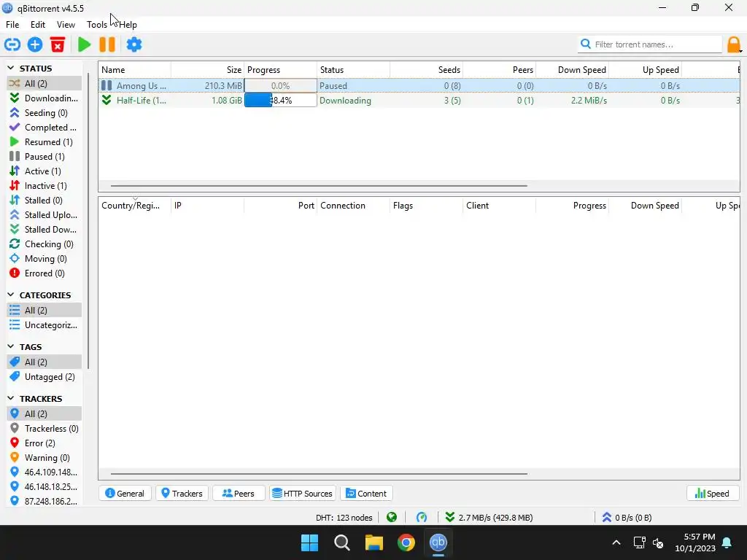747x560 pixels.
Task: Sort torrents by Seeds column header
Action: tap(426, 70)
